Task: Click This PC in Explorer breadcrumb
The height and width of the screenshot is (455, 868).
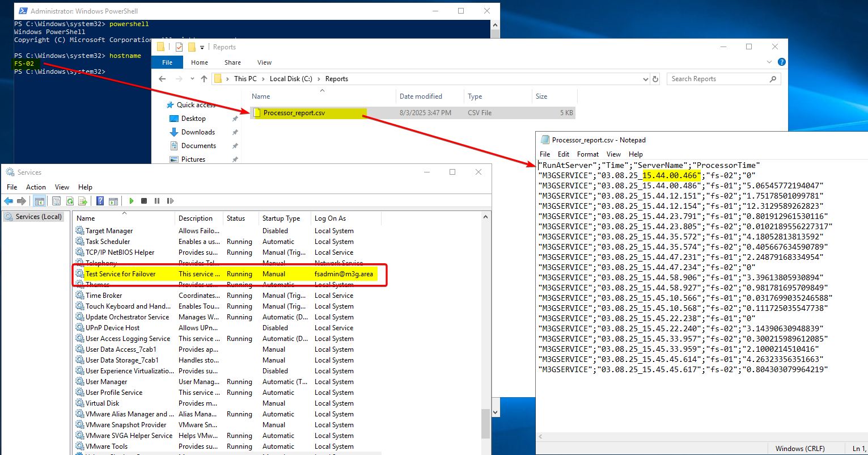Action: coord(245,79)
